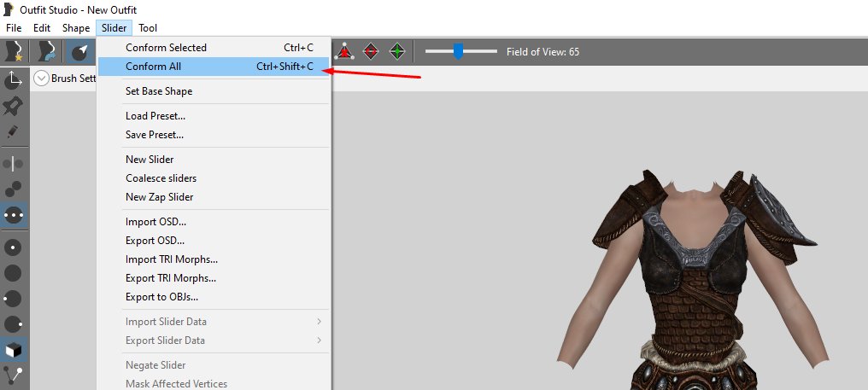
Task: Choose Export TRI Morphs...
Action: pos(214,277)
